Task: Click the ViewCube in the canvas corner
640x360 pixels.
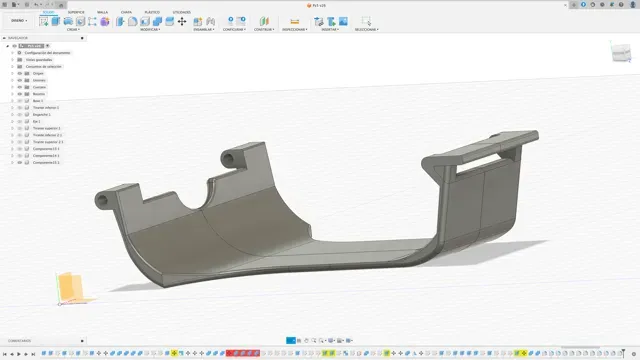Action: (621, 53)
